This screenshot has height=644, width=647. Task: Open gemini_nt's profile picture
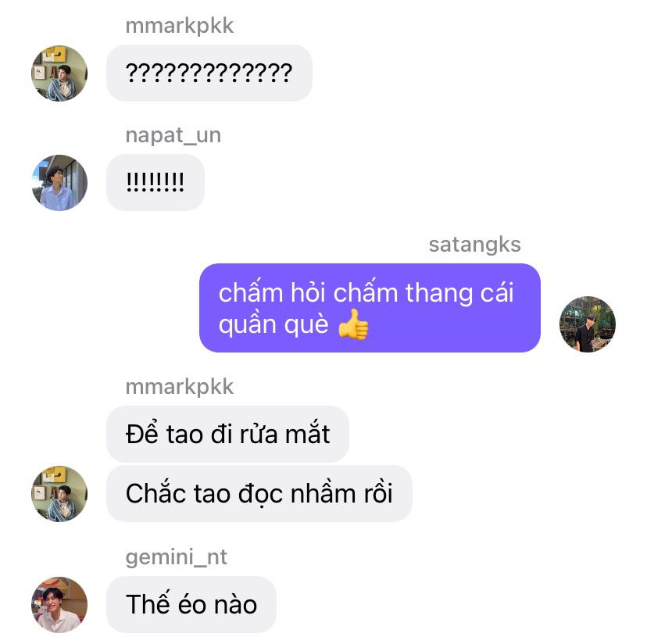click(59, 604)
